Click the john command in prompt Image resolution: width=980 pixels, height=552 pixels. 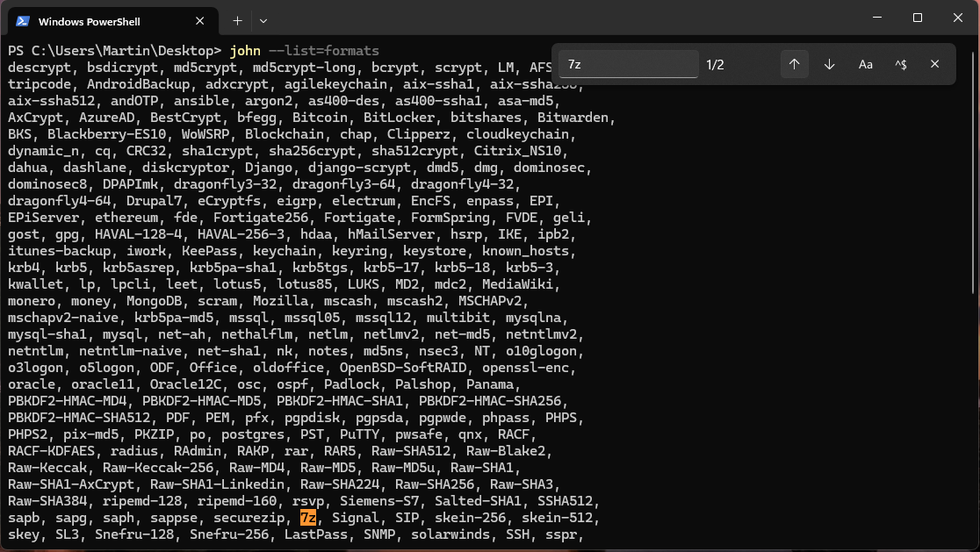pos(245,51)
